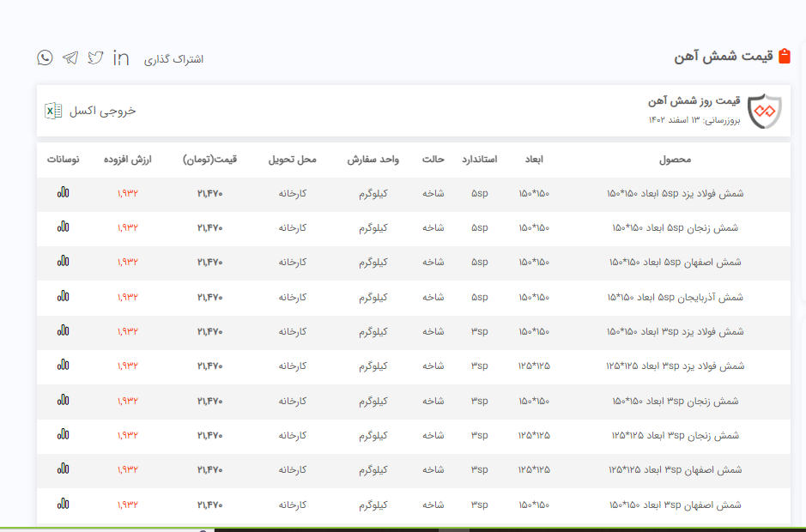Open chart icon for last Esfahan 3sp 150*150 row
Viewport: 806px width, 532px height.
63,505
